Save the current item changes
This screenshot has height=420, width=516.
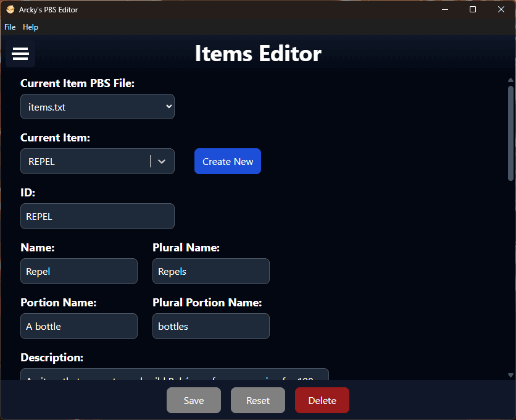(193, 400)
